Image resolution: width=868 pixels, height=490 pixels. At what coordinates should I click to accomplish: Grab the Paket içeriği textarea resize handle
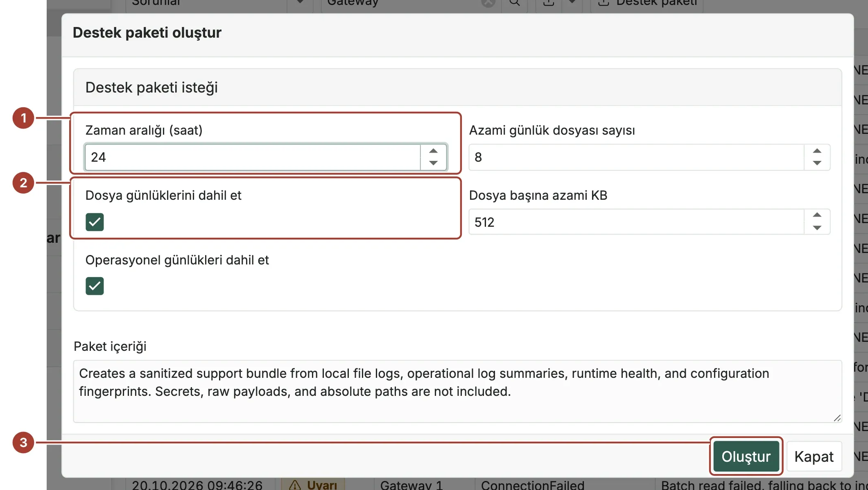point(837,418)
